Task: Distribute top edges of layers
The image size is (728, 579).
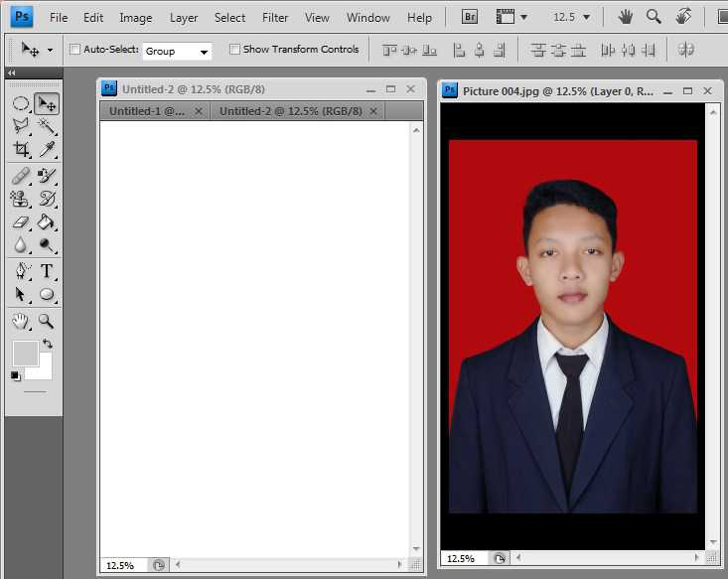Action: 537,50
